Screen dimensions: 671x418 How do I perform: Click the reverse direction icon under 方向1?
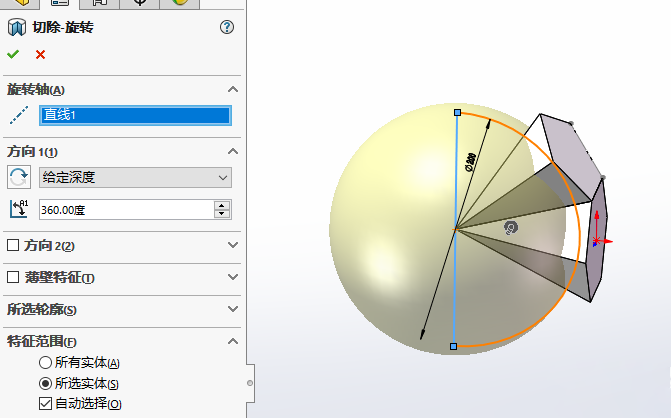click(x=18, y=177)
